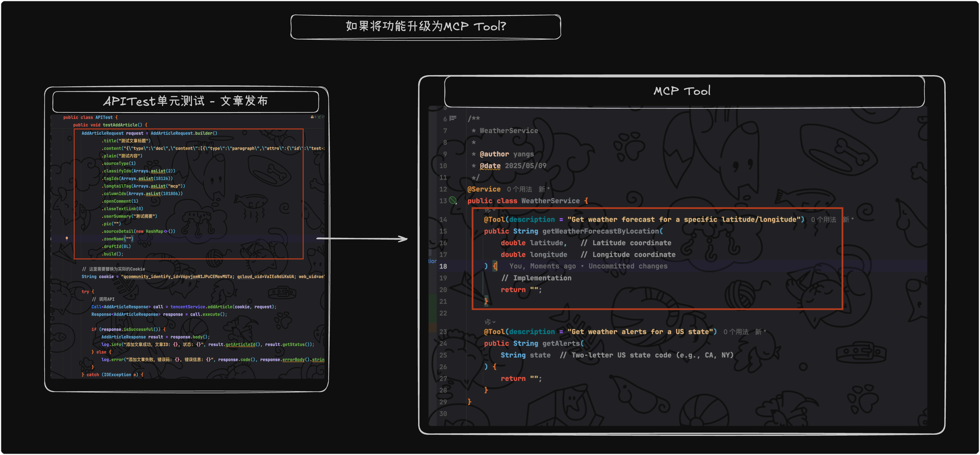The width and height of the screenshot is (980, 455).
Task: Click line number 18 in the gutter
Action: tap(443, 266)
